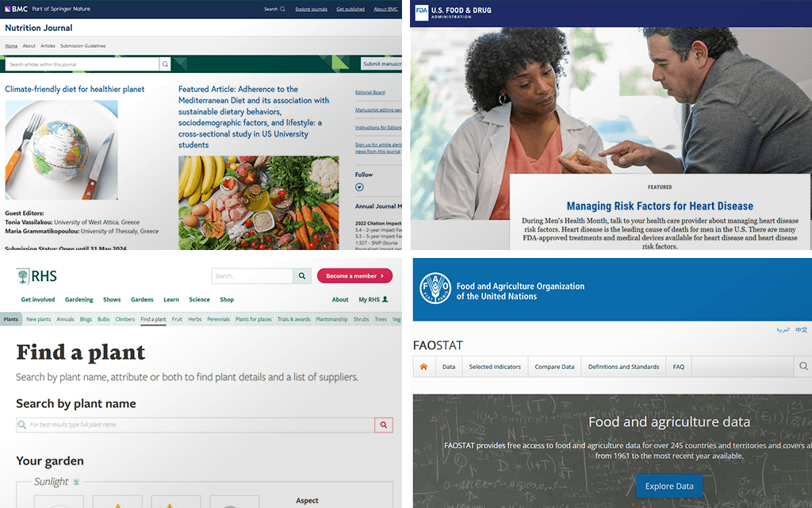
Task: Click the BMC journal search magnifier icon
Action: click(165, 64)
